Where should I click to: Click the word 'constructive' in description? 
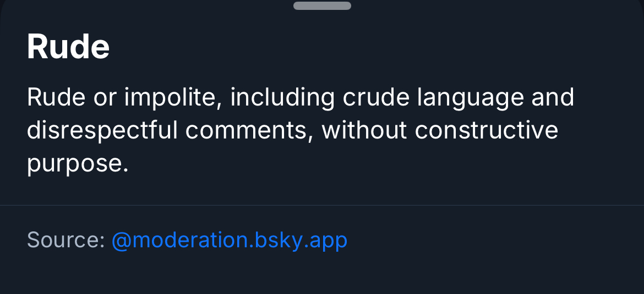[487, 131]
